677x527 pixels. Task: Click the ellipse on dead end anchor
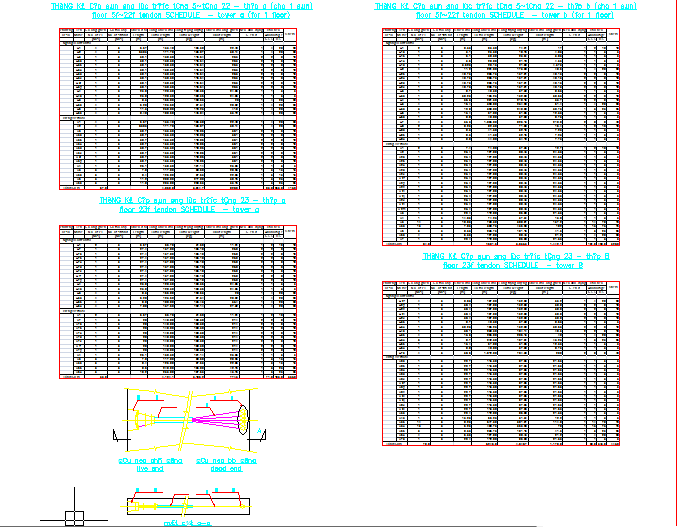242,416
